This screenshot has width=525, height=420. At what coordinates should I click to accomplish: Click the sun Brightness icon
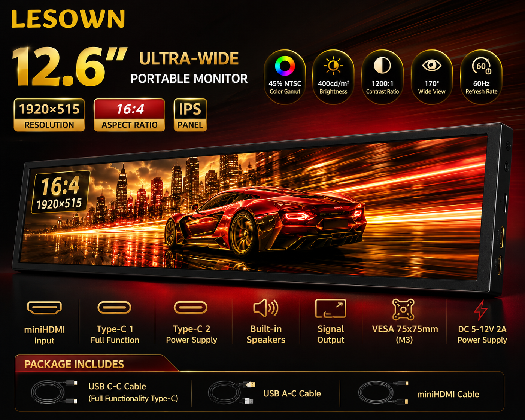(333, 66)
